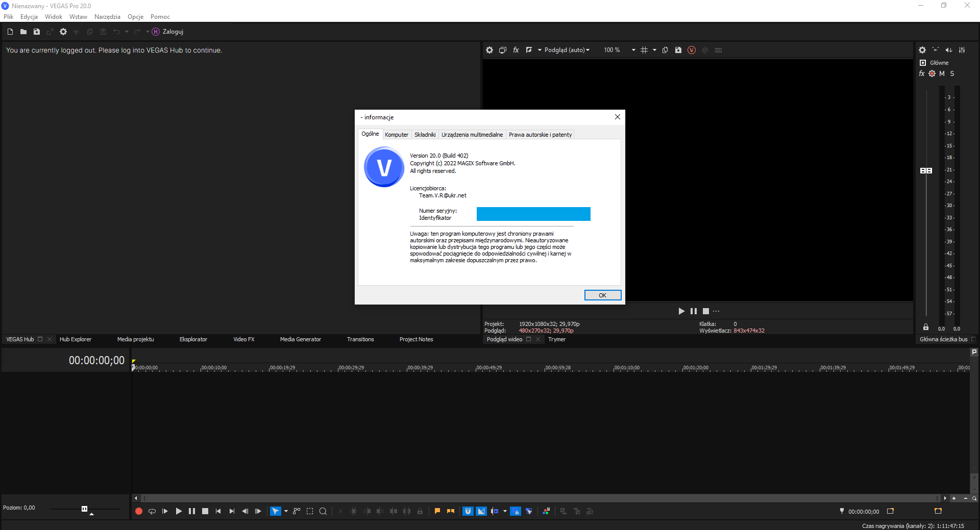Open Urządzenia multimedialne tab
This screenshot has width=980, height=530.
[472, 135]
